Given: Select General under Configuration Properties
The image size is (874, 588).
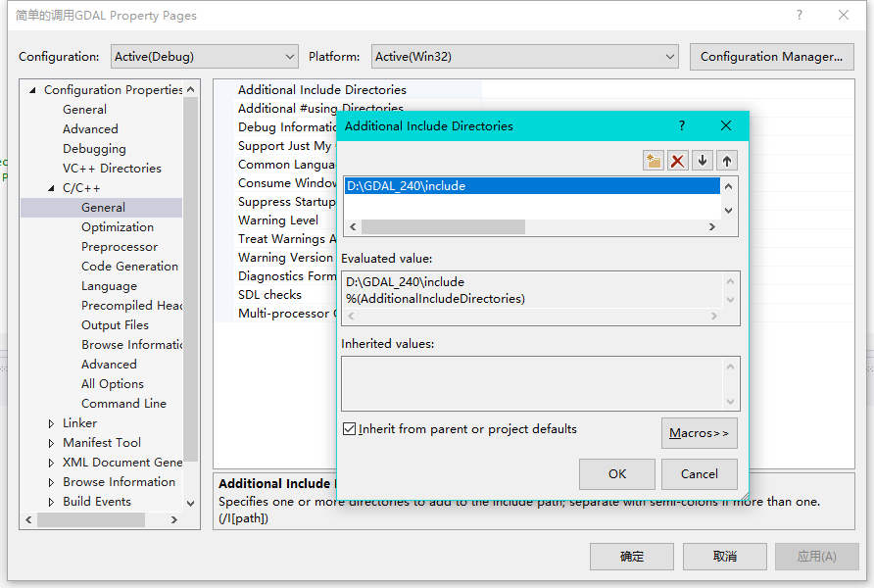Looking at the screenshot, I should (x=84, y=109).
